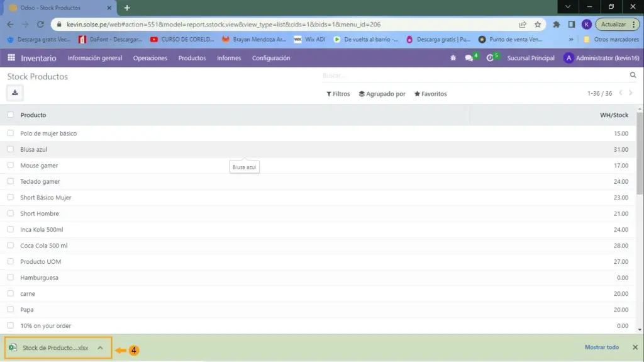Click the Actualizar browser button
Screen dimensions: 644x362
coord(613,25)
